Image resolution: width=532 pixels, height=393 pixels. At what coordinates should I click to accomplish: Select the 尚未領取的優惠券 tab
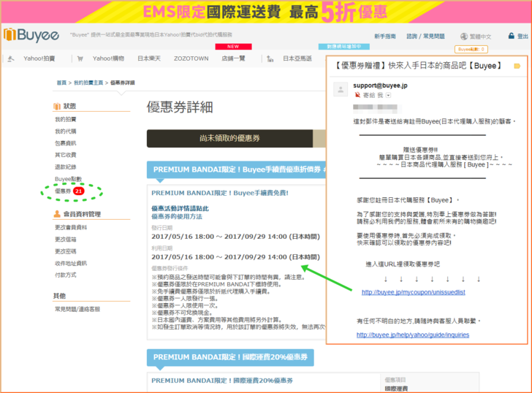pyautogui.click(x=229, y=137)
